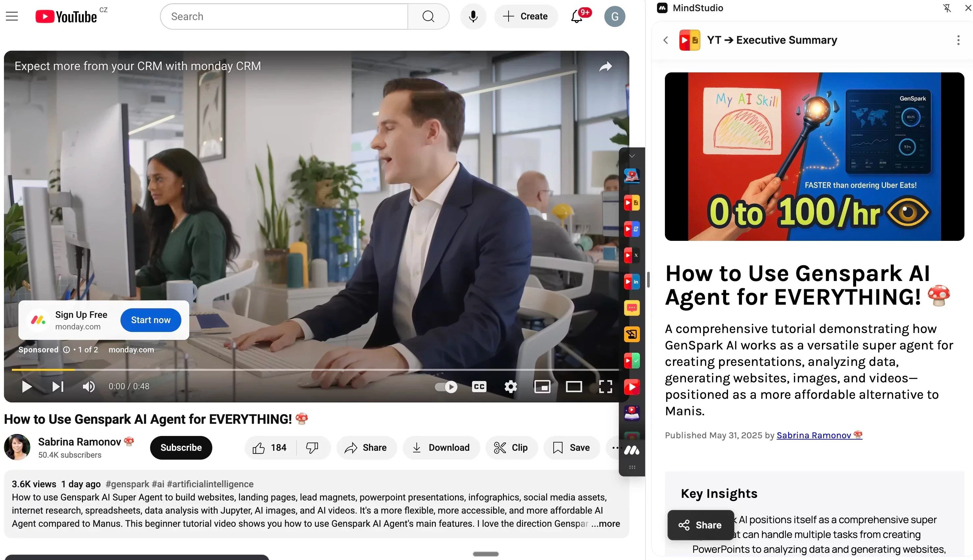
Task: Click the share arrow on the video overlay
Action: click(x=605, y=67)
